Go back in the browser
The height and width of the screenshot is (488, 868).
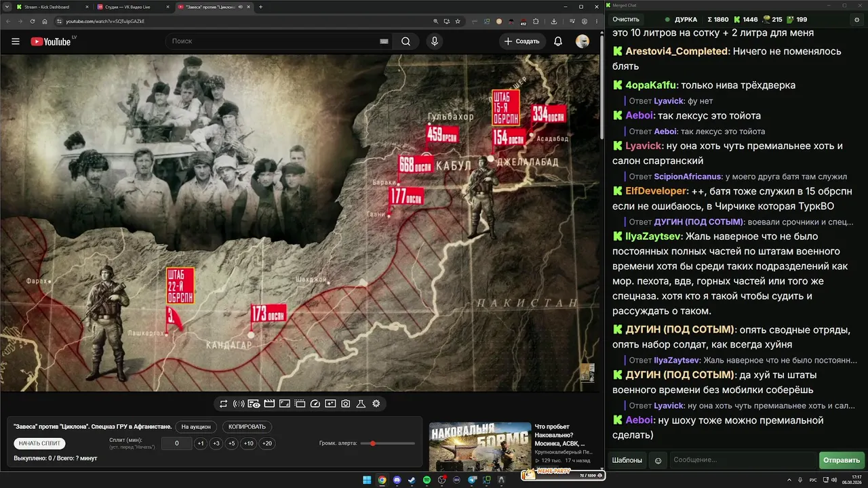click(x=8, y=21)
